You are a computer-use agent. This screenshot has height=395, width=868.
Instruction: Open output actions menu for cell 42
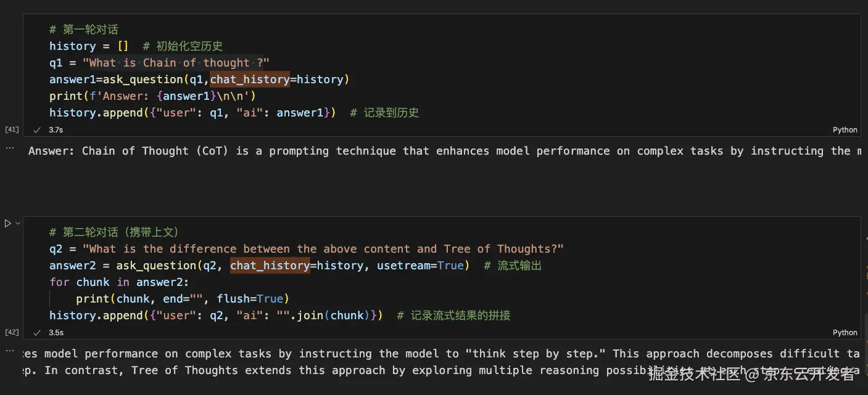coord(9,351)
